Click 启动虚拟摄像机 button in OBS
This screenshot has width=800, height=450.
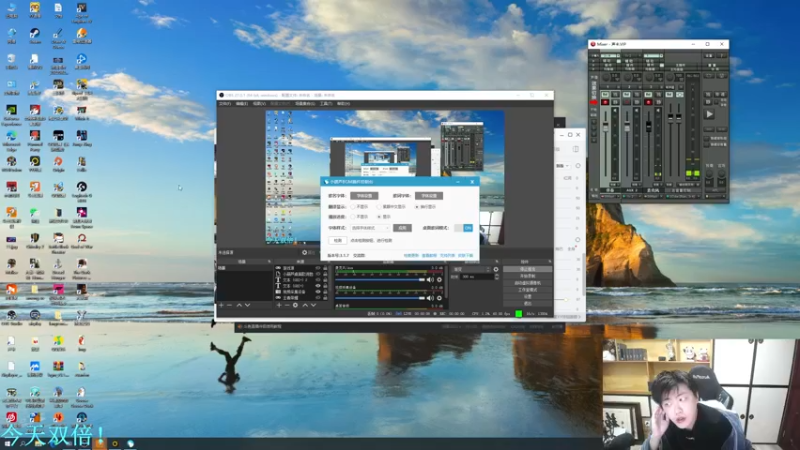pos(528,283)
